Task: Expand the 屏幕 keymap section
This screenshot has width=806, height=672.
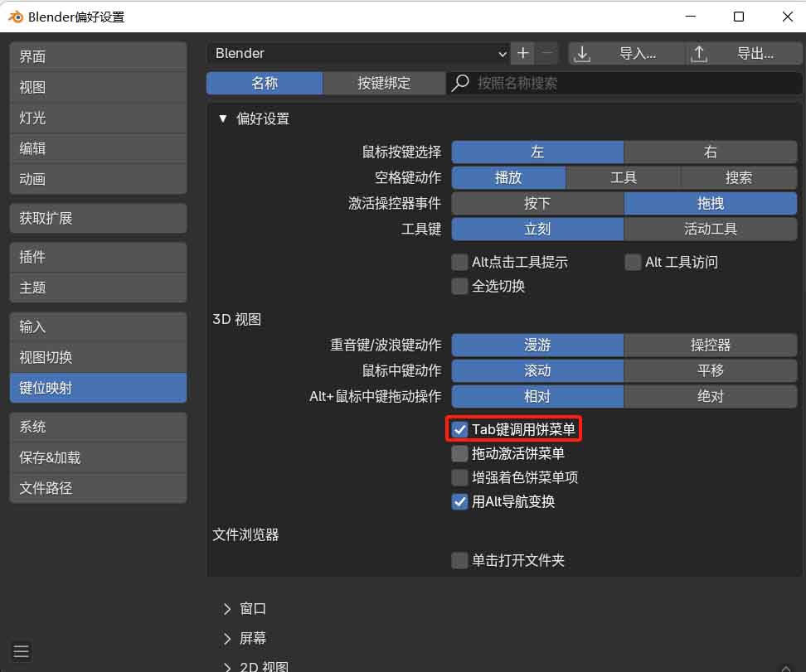Action: tap(226, 639)
